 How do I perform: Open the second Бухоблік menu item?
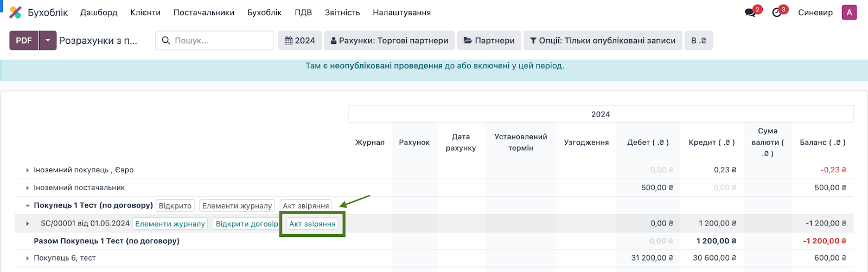[x=265, y=12]
